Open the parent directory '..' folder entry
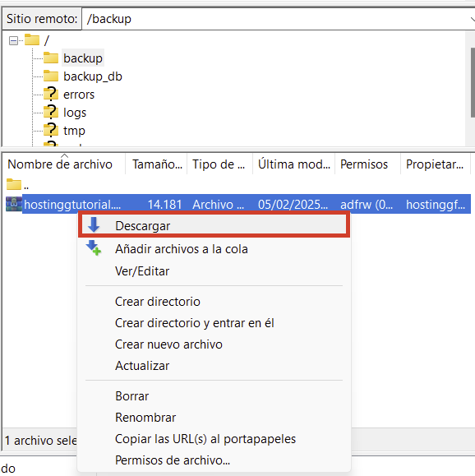 pos(17,185)
